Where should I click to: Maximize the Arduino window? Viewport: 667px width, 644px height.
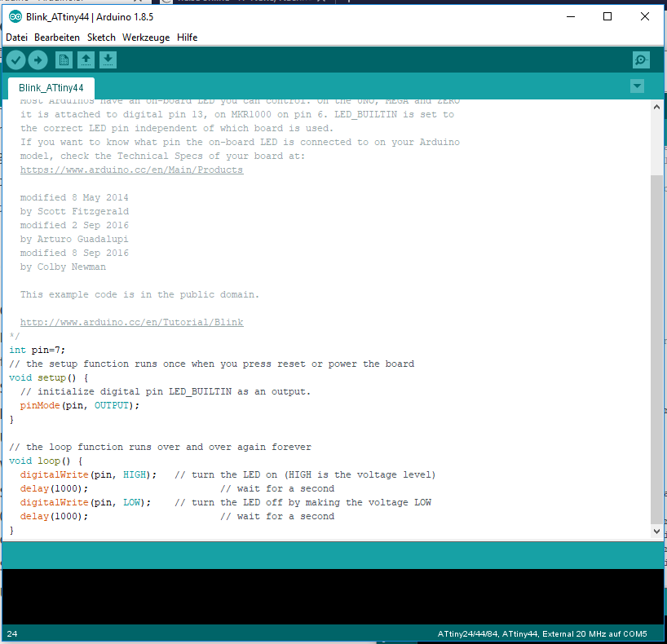click(x=607, y=16)
